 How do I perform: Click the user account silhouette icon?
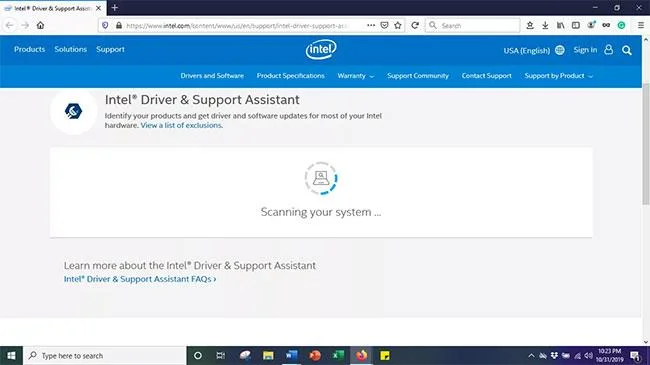[609, 50]
